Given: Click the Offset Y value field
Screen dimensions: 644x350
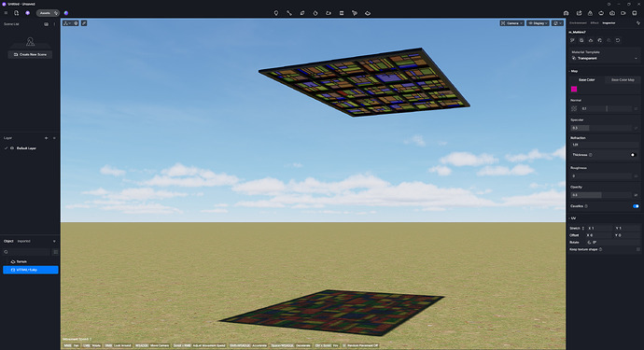Looking at the screenshot, I should tap(627, 235).
